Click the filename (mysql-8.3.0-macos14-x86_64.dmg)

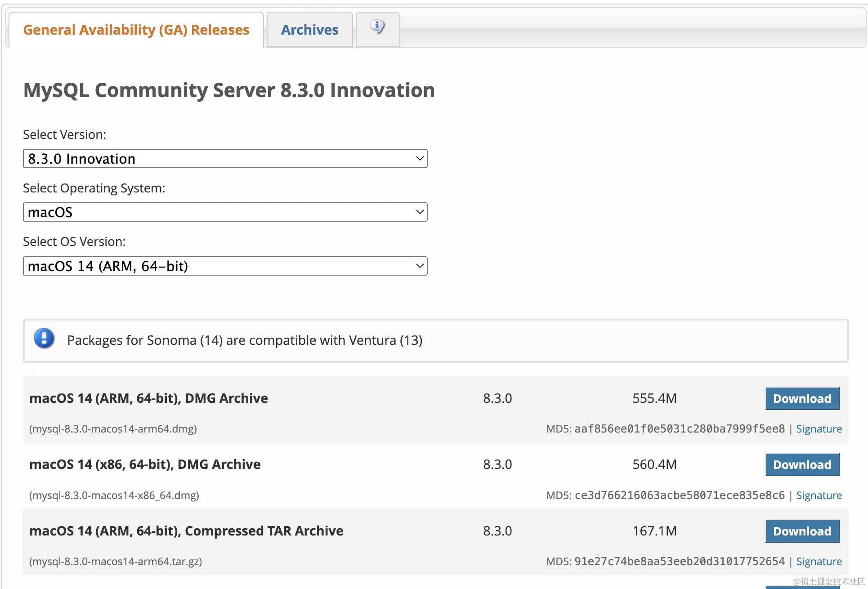114,495
